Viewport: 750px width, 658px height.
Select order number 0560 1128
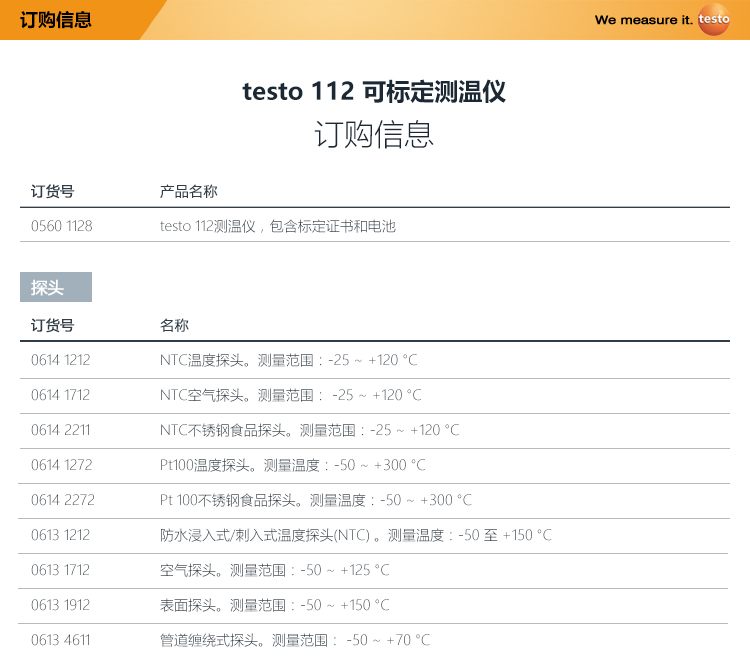coord(62,226)
